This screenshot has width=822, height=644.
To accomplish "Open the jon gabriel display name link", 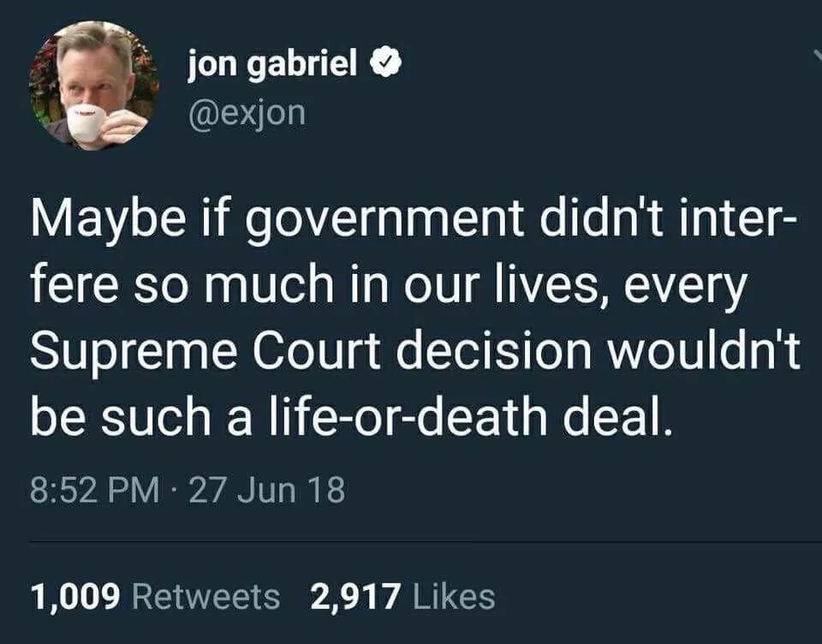I will (272, 64).
